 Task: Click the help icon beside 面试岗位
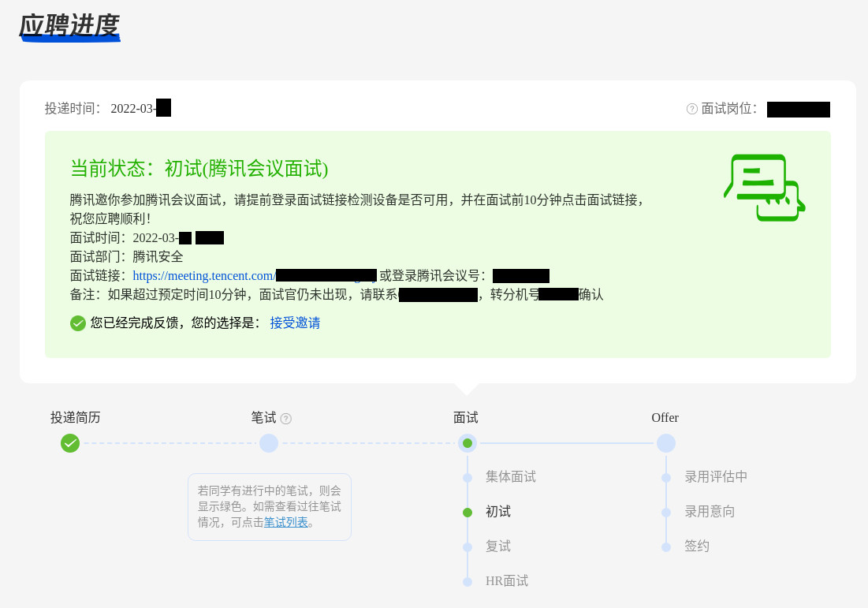point(692,109)
